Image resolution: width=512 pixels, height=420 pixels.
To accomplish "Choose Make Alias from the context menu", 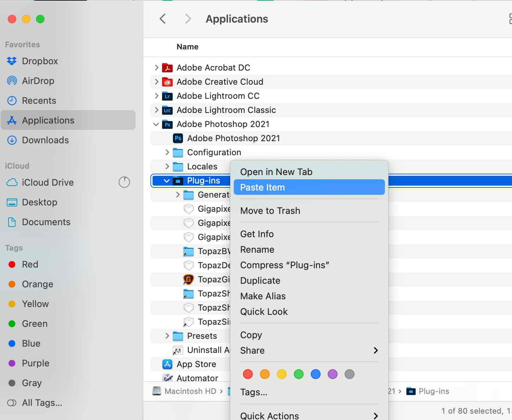I will point(309,296).
